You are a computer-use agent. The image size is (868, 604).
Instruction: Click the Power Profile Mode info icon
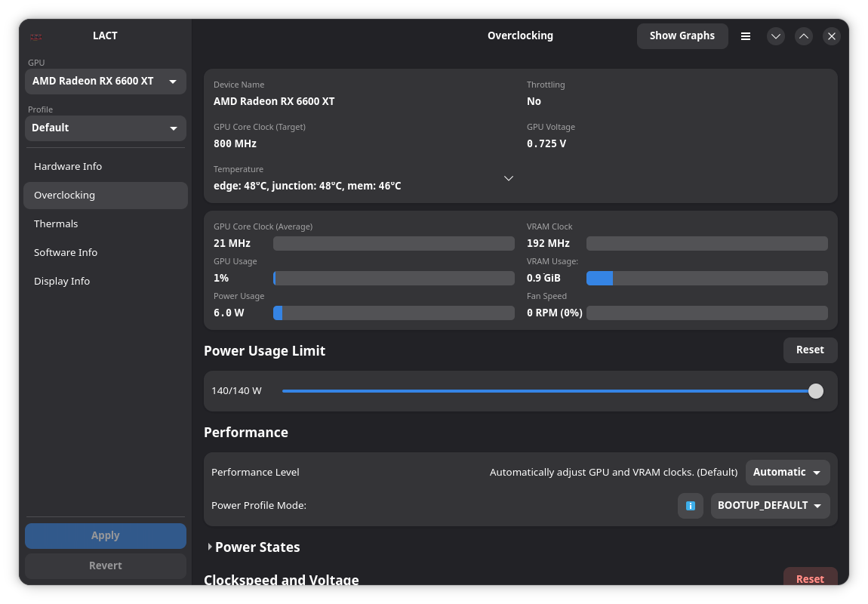[x=691, y=506]
